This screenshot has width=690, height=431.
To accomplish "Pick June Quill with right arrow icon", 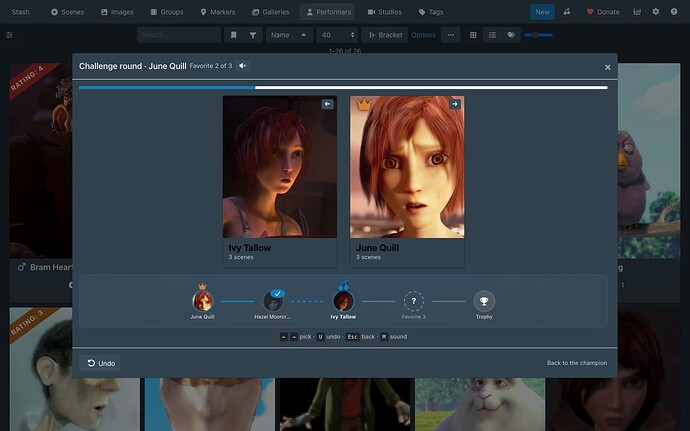I will point(455,104).
